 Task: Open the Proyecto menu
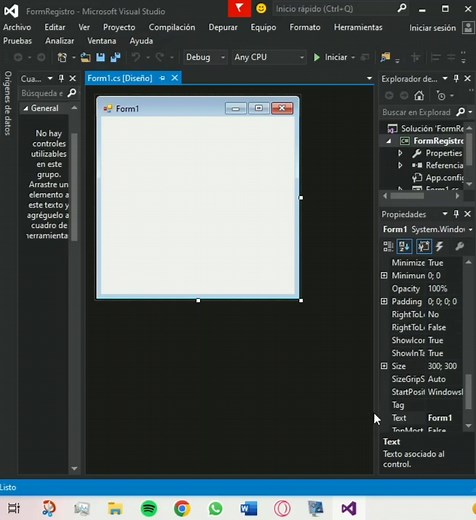click(119, 27)
